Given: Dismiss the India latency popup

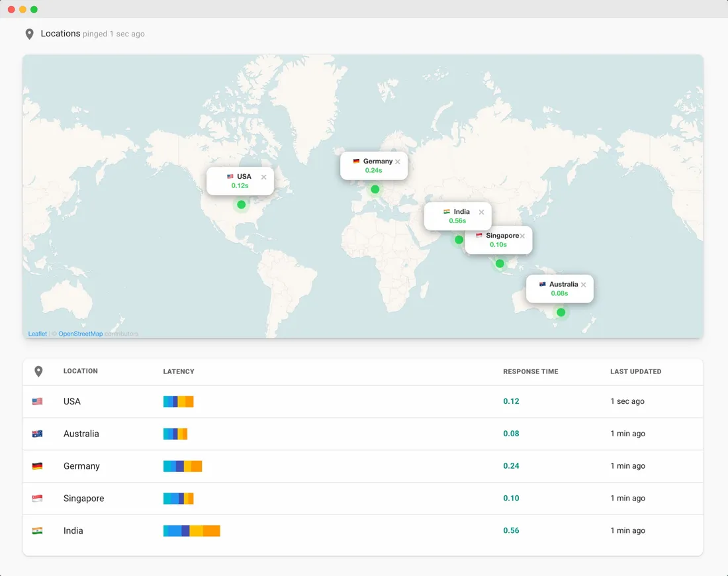Looking at the screenshot, I should (x=481, y=213).
